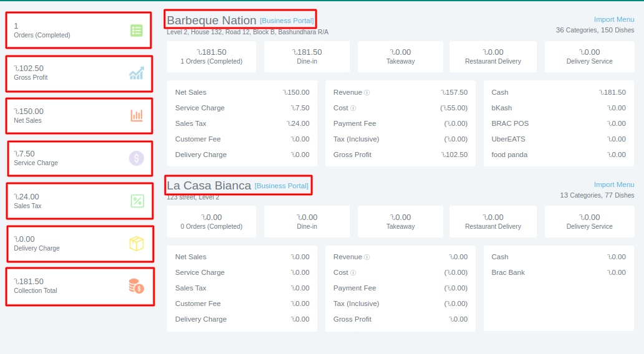The image size is (644, 354).
Task: Click the Net Sales bar chart icon
Action: click(137, 115)
